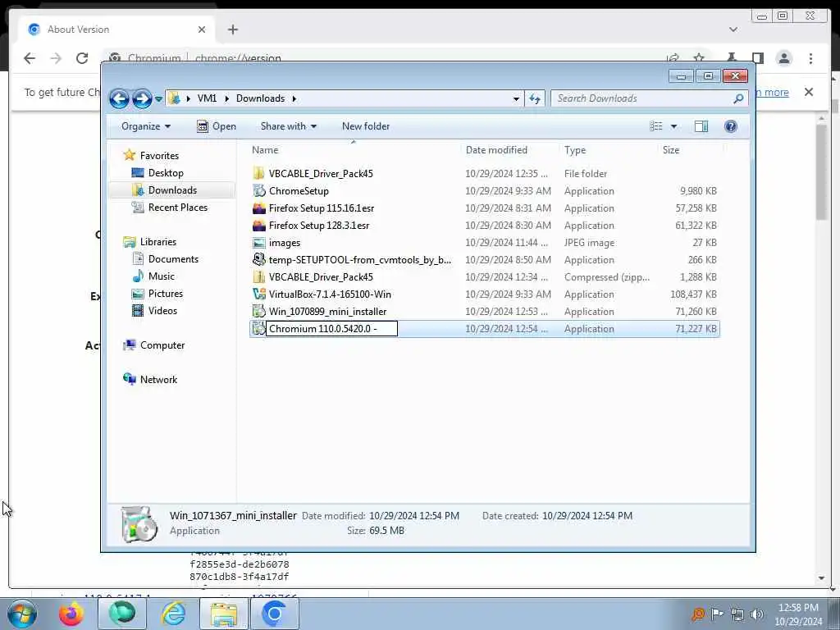Expand address bar history dropdown
The image size is (840, 630).
tap(516, 98)
